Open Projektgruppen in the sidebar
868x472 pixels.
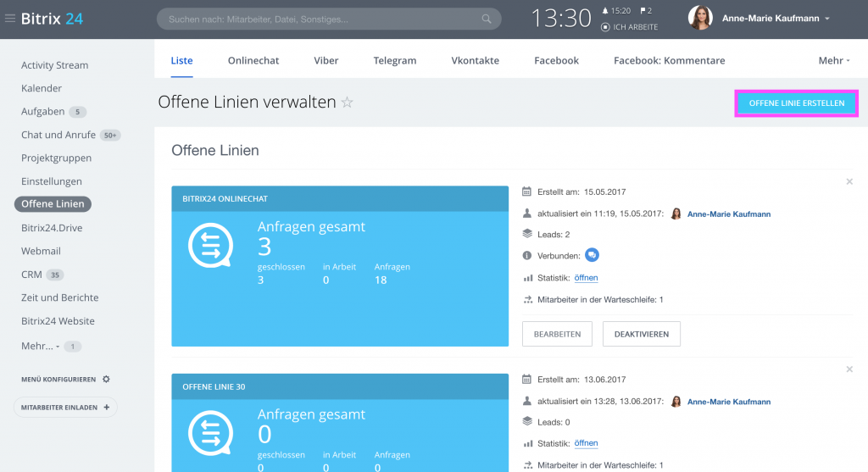click(57, 158)
